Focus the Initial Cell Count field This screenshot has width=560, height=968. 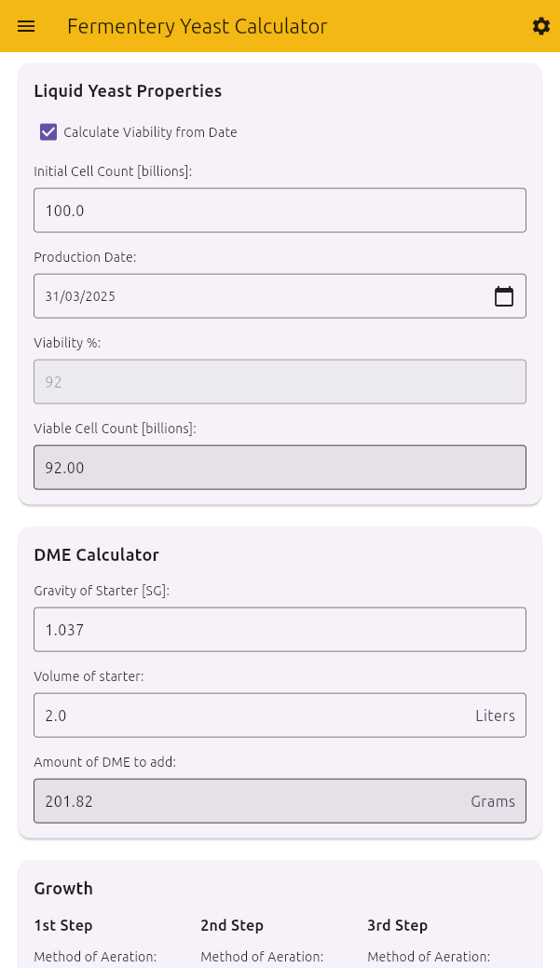click(x=280, y=211)
